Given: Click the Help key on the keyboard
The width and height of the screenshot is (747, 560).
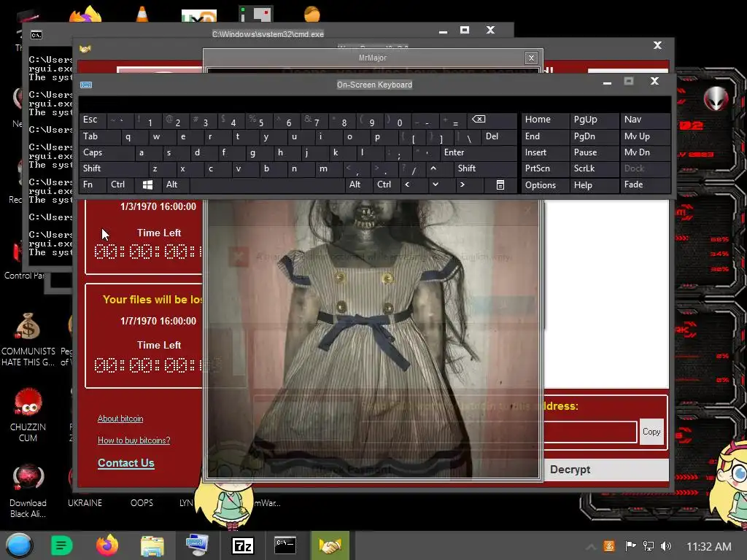Looking at the screenshot, I should click(594, 184).
